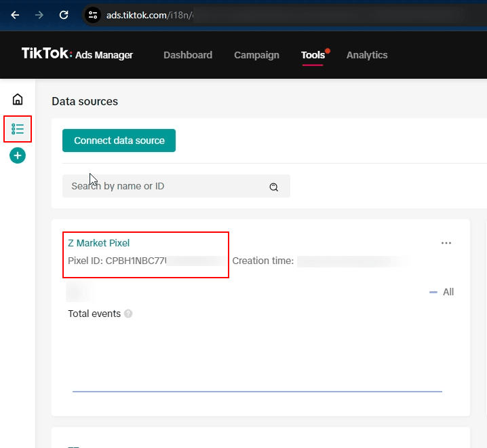Viewport: 487px width, 448px height.
Task: Switch to the Campaign tab
Action: 256,55
